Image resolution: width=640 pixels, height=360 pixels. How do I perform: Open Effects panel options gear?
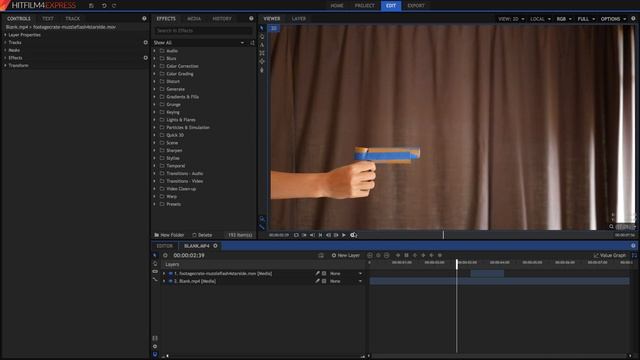click(x=251, y=18)
